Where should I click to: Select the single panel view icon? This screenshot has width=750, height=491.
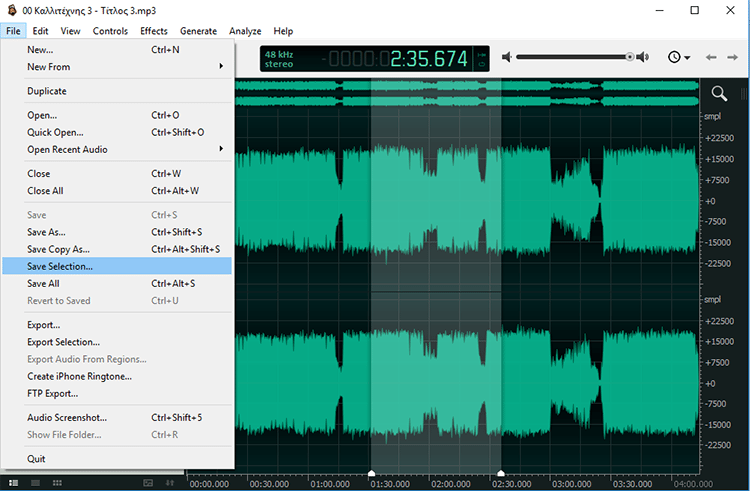point(35,483)
